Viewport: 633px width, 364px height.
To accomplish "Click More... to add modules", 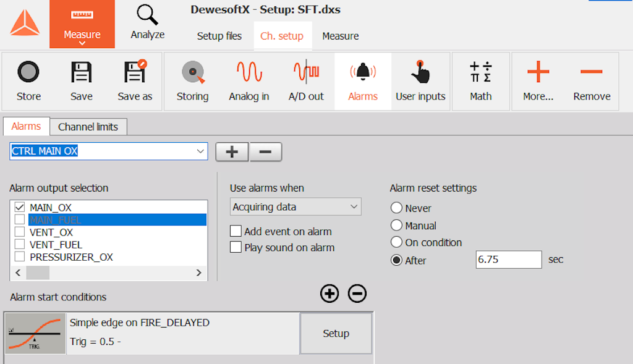I will pyautogui.click(x=538, y=81).
